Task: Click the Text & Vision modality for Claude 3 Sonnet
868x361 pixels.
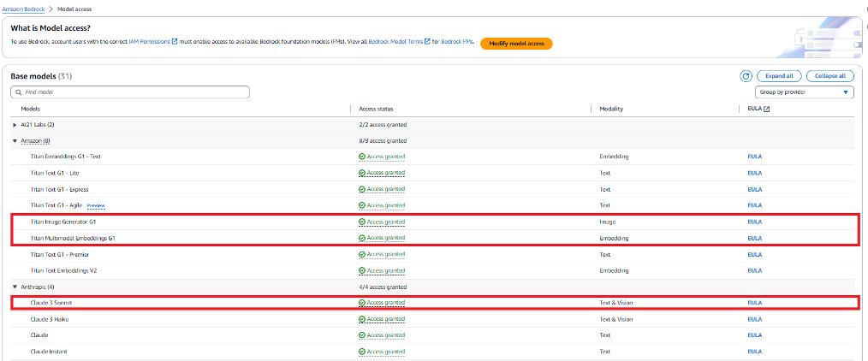Action: pyautogui.click(x=616, y=303)
